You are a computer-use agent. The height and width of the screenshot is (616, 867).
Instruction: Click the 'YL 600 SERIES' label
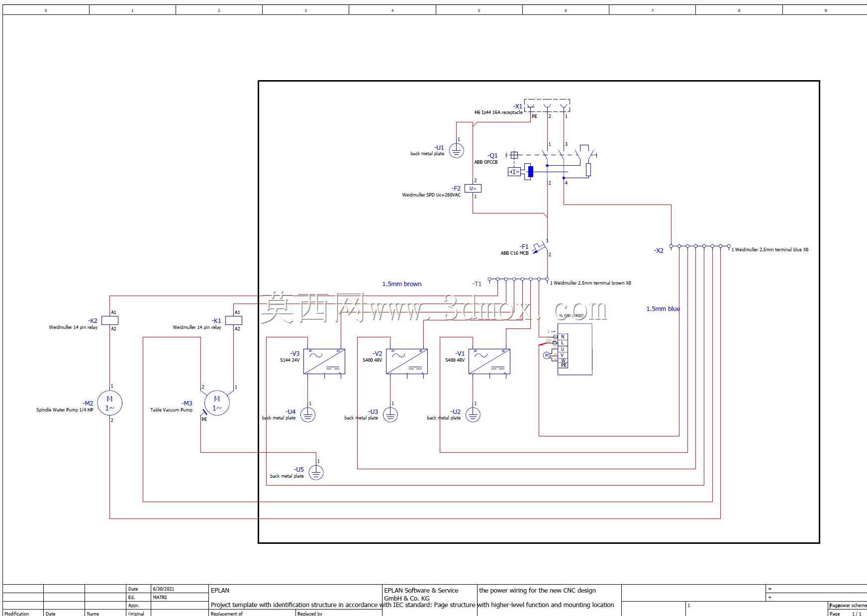click(x=571, y=316)
